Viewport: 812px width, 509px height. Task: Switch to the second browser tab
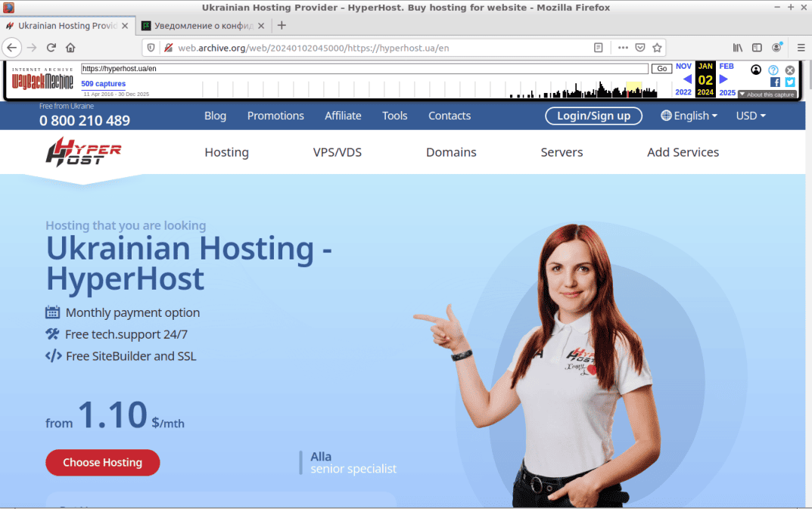(x=203, y=26)
